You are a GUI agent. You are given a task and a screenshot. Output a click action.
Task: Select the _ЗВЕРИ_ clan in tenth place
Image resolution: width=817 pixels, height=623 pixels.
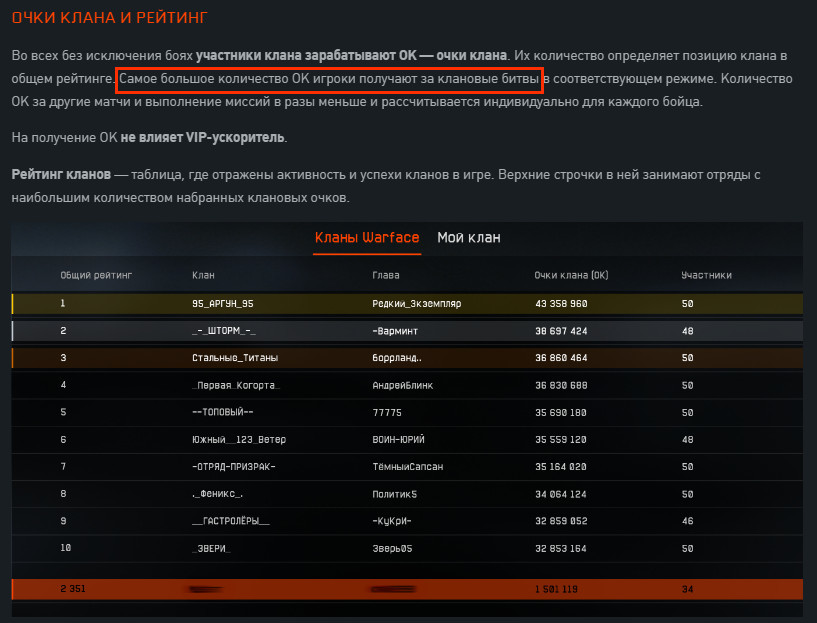(212, 548)
